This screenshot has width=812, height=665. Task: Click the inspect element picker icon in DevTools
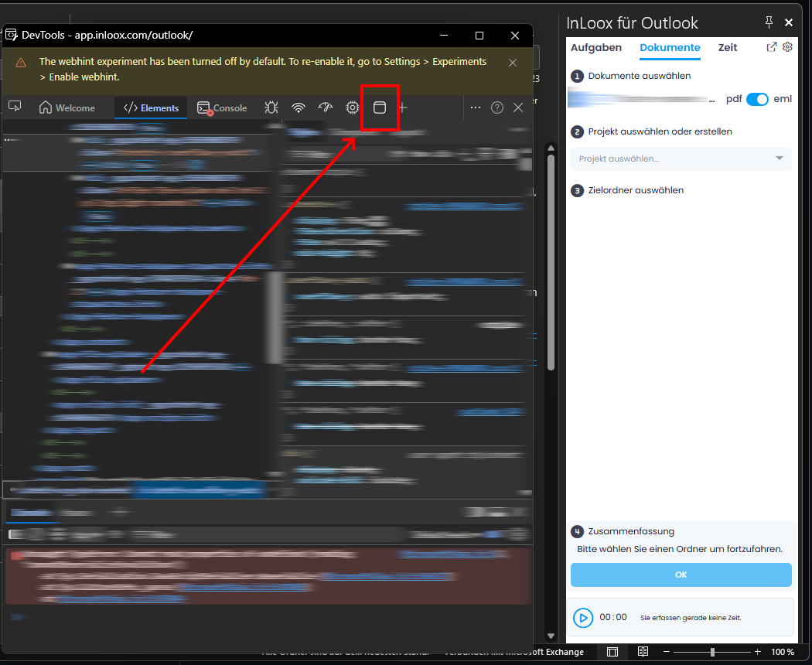15,107
